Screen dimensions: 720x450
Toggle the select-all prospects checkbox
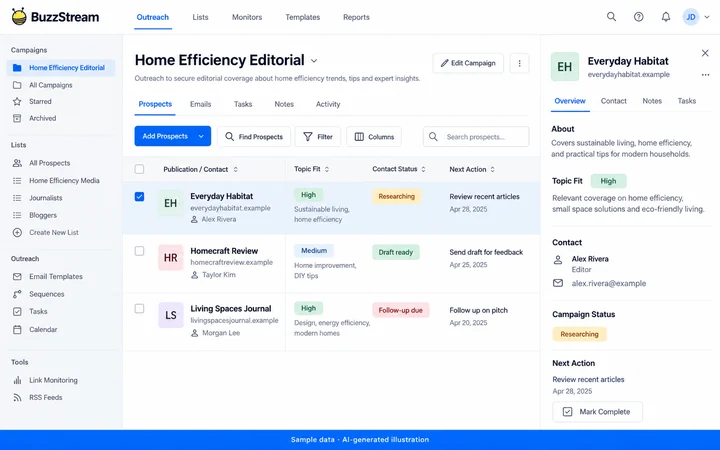139,169
